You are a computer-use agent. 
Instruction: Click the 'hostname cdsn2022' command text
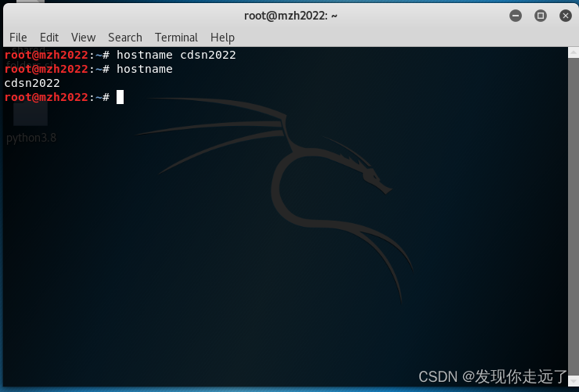(176, 55)
